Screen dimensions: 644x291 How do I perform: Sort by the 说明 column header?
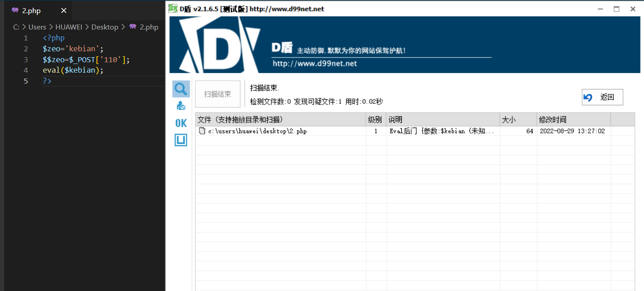[x=443, y=120]
